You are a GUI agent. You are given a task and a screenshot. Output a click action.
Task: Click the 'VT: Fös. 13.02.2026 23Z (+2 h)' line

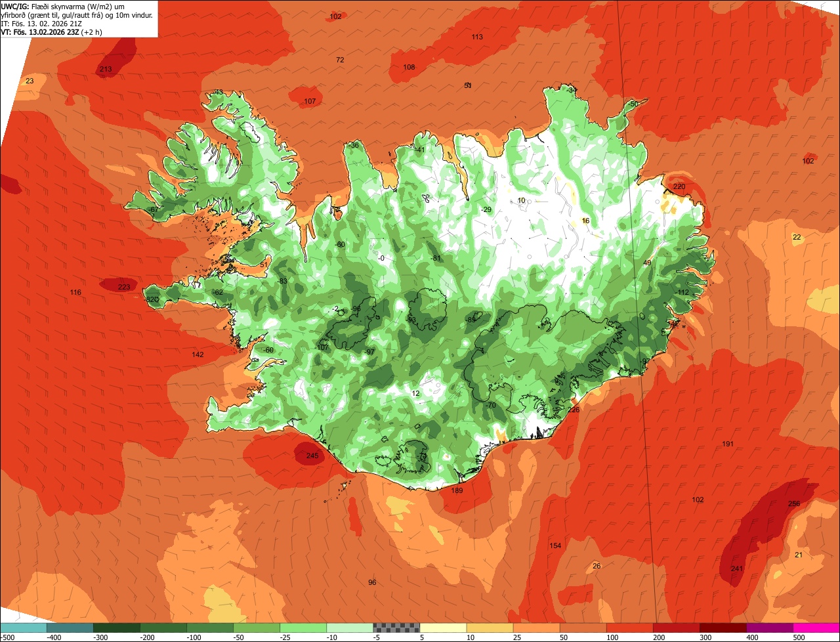(x=51, y=32)
